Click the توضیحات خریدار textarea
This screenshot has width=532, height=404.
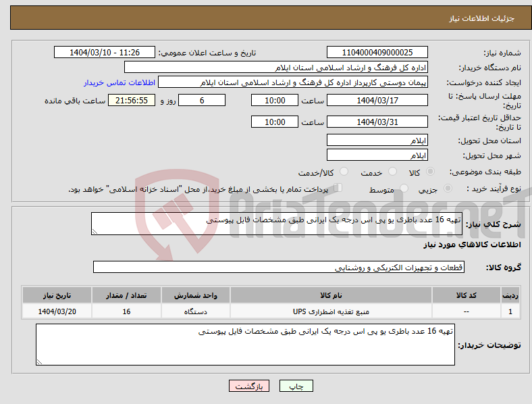[x=245, y=345]
